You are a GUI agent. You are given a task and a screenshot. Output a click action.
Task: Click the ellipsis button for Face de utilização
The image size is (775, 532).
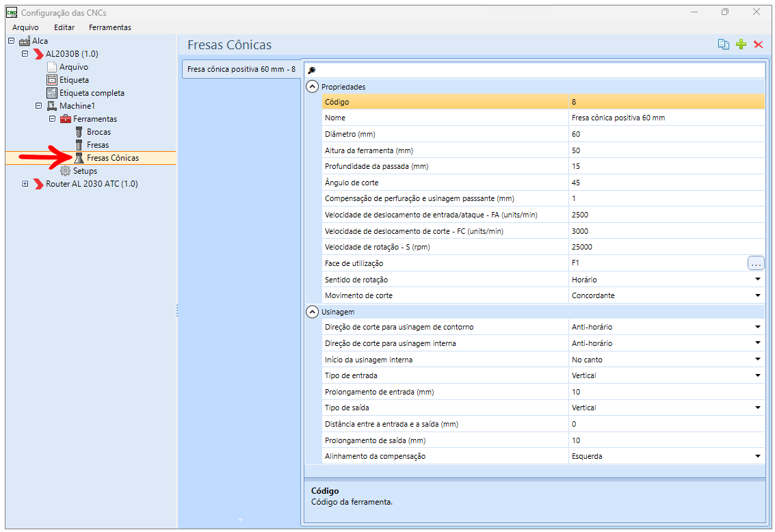tap(756, 263)
